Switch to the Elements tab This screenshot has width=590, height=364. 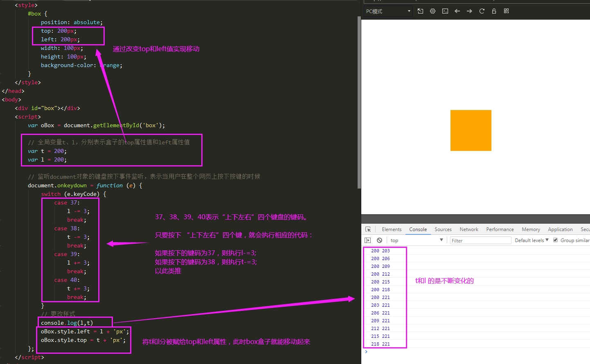pos(392,229)
